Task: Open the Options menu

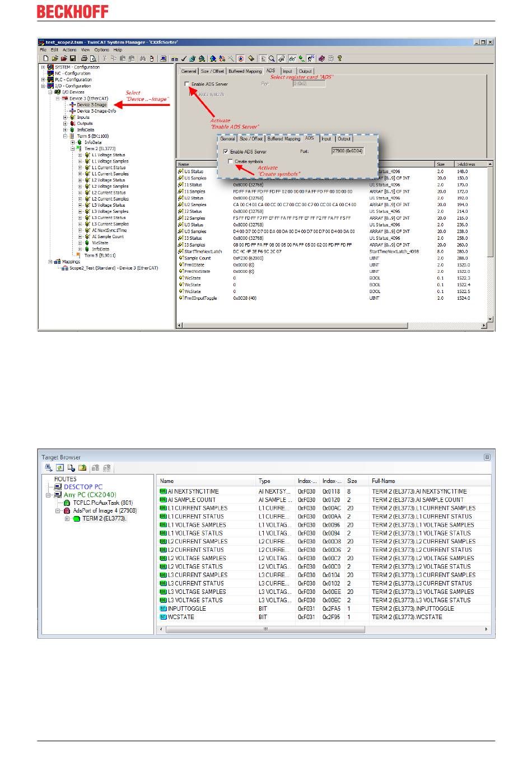Action: (x=102, y=50)
